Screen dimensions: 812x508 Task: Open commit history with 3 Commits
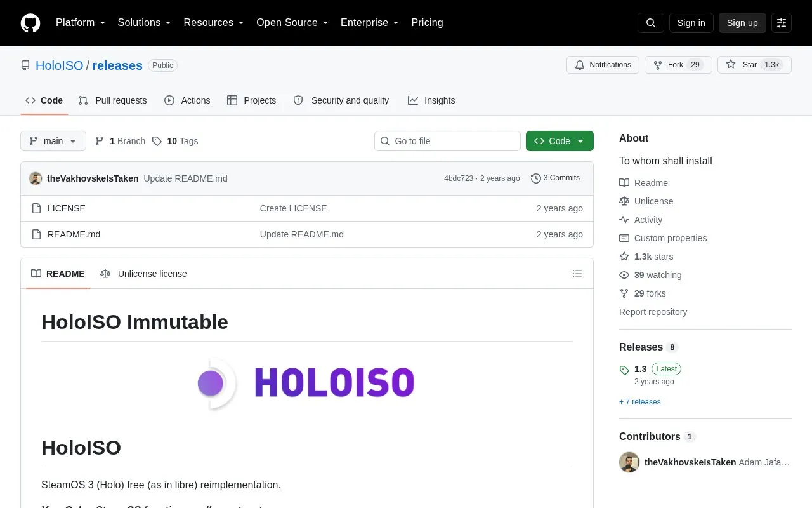click(x=555, y=178)
